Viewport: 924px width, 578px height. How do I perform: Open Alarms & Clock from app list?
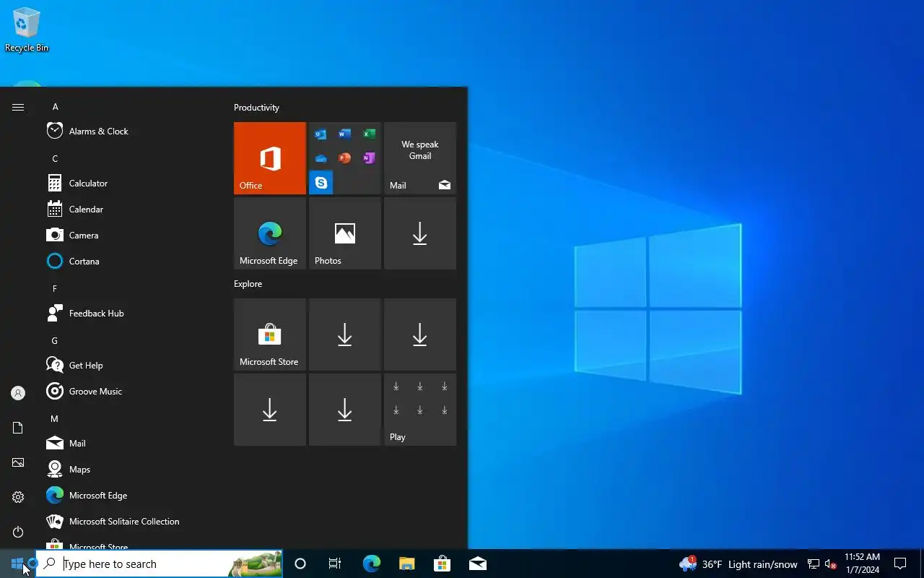(x=130, y=131)
